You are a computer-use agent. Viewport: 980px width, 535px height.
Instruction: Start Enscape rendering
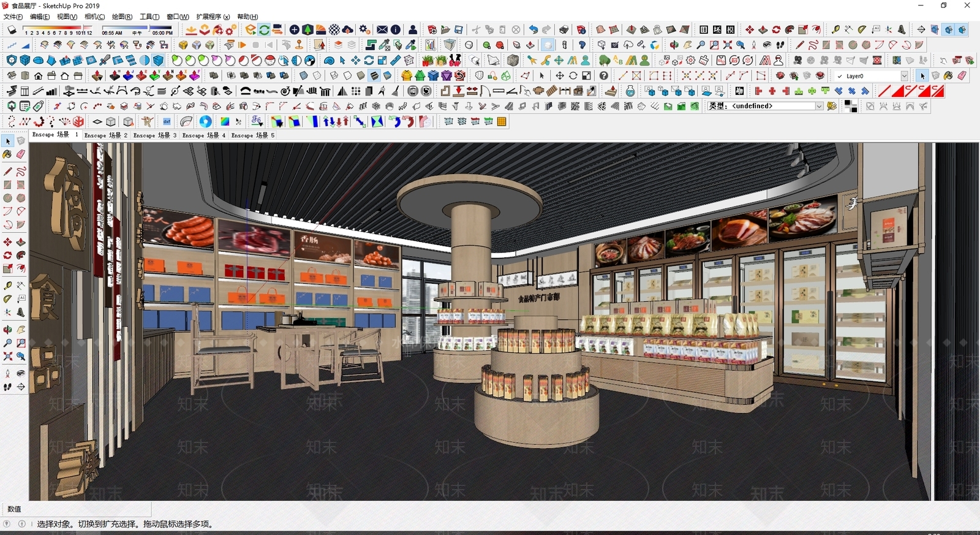(251, 29)
